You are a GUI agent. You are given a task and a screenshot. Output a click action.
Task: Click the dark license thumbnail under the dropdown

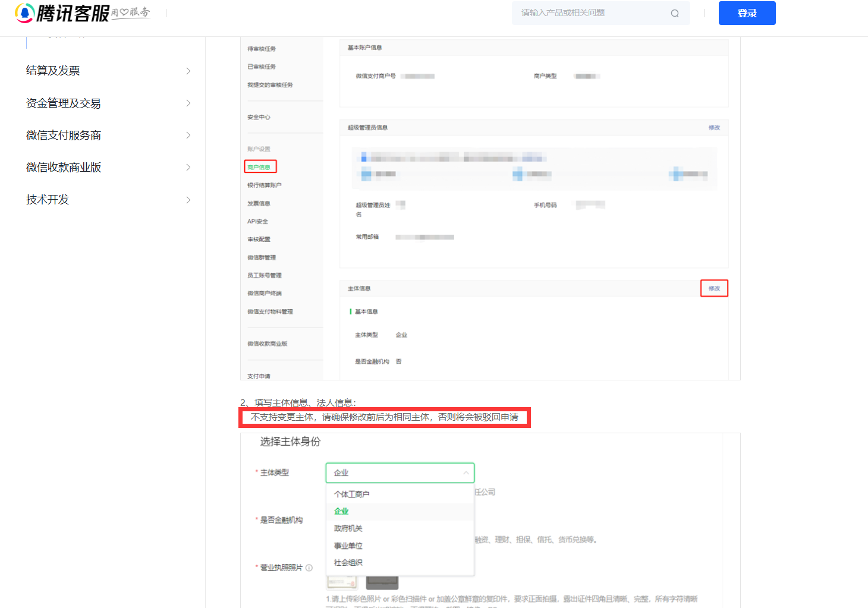click(x=382, y=582)
